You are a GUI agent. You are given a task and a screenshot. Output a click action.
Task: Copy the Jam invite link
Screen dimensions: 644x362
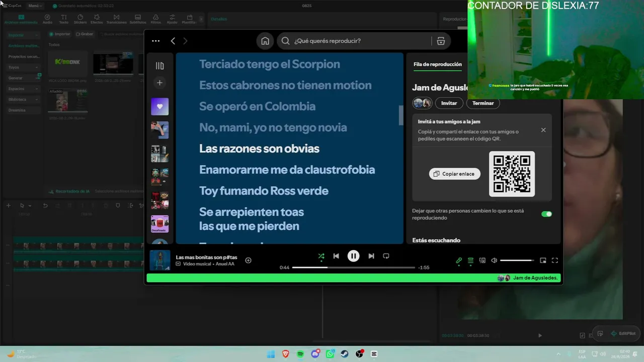[x=455, y=173]
